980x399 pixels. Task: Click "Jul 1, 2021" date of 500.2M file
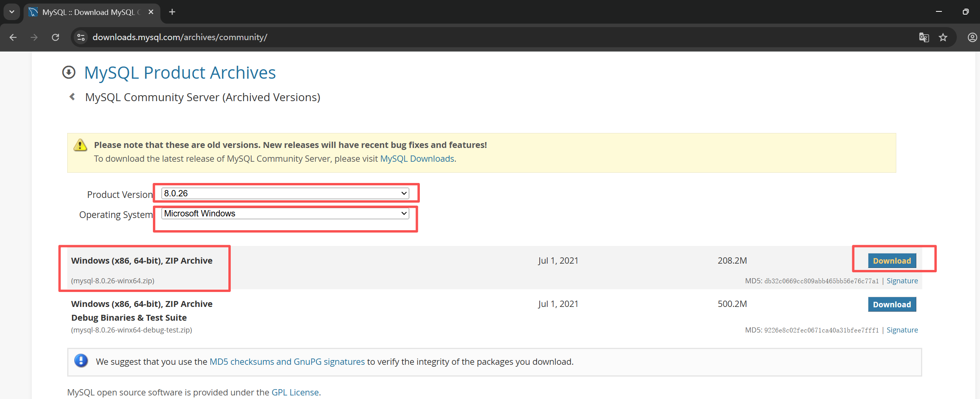558,304
